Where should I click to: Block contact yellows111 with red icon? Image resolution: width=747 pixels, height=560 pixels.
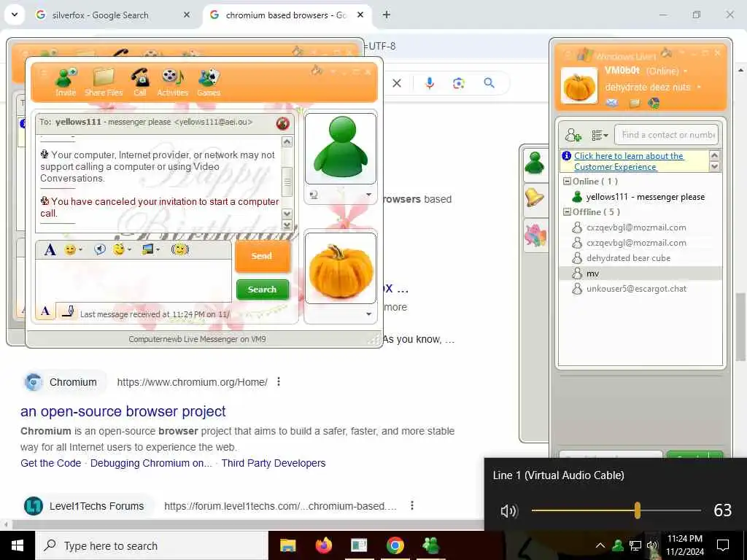(x=282, y=123)
